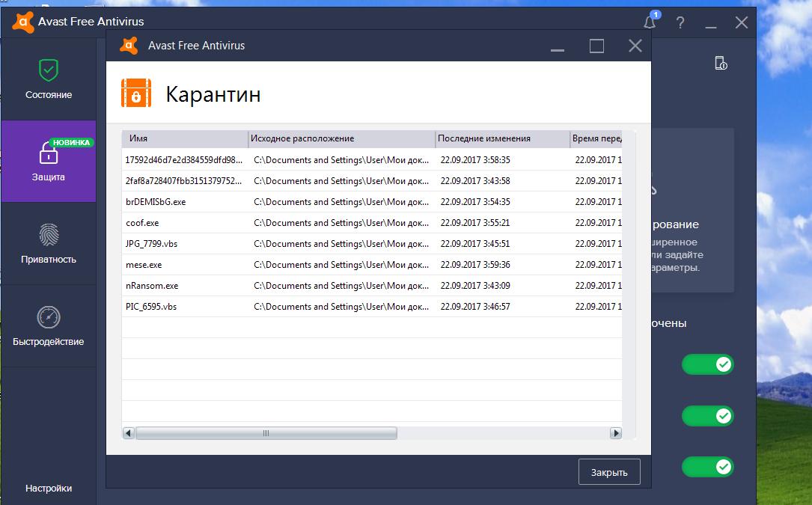Toggle off the top green switch
The height and width of the screenshot is (505, 812).
click(x=707, y=364)
